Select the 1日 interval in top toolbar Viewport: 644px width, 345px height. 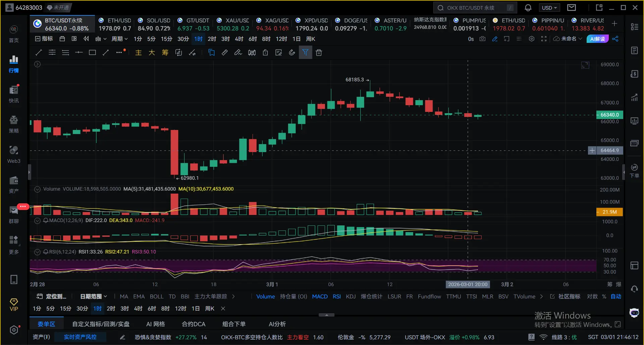pos(297,39)
